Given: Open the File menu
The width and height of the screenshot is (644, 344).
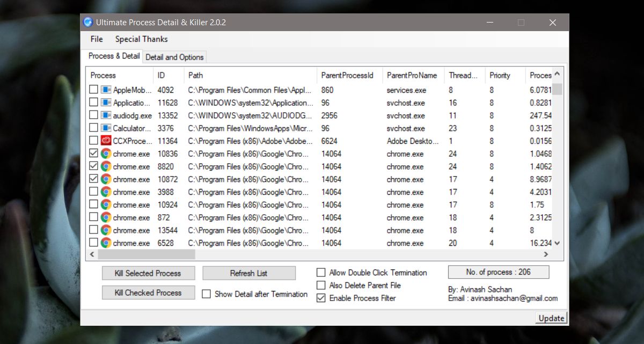Looking at the screenshot, I should click(x=97, y=39).
